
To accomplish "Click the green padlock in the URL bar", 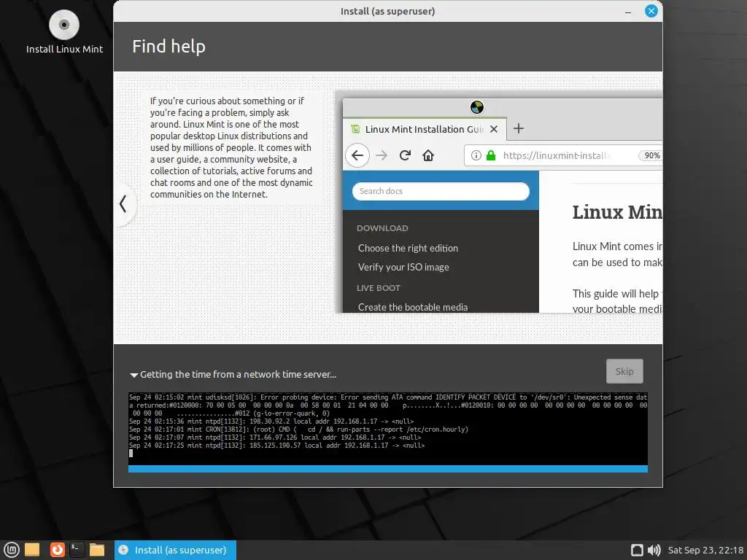I will (x=491, y=155).
